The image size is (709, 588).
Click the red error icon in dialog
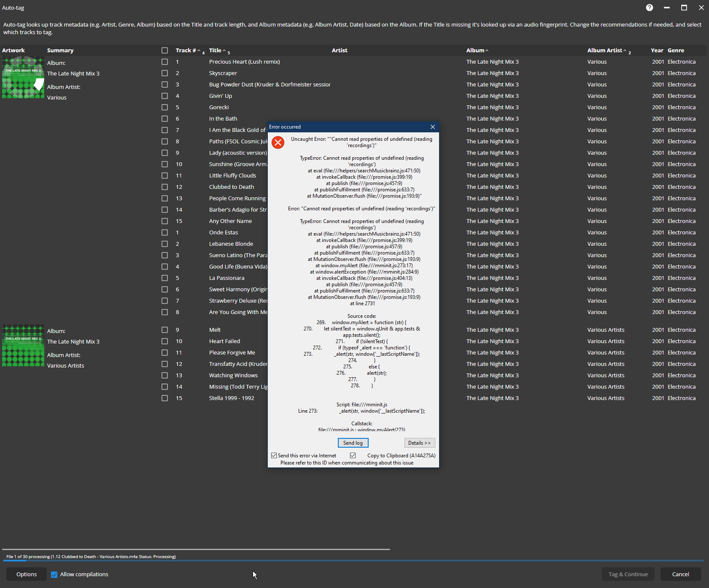point(278,142)
